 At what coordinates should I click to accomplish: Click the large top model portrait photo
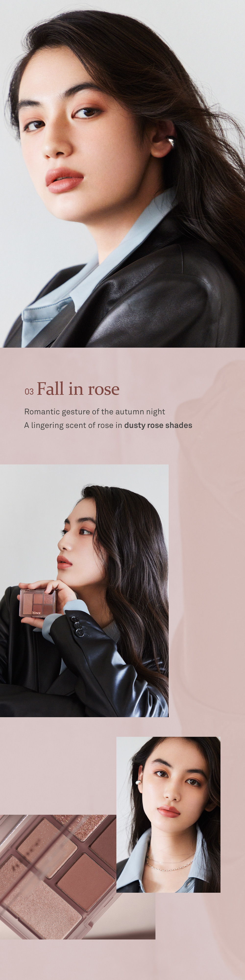[x=122, y=174]
